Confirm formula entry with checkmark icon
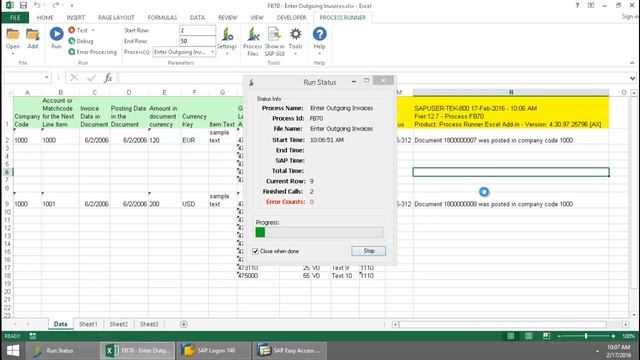Viewport: 640px width, 360px height. pyautogui.click(x=91, y=78)
